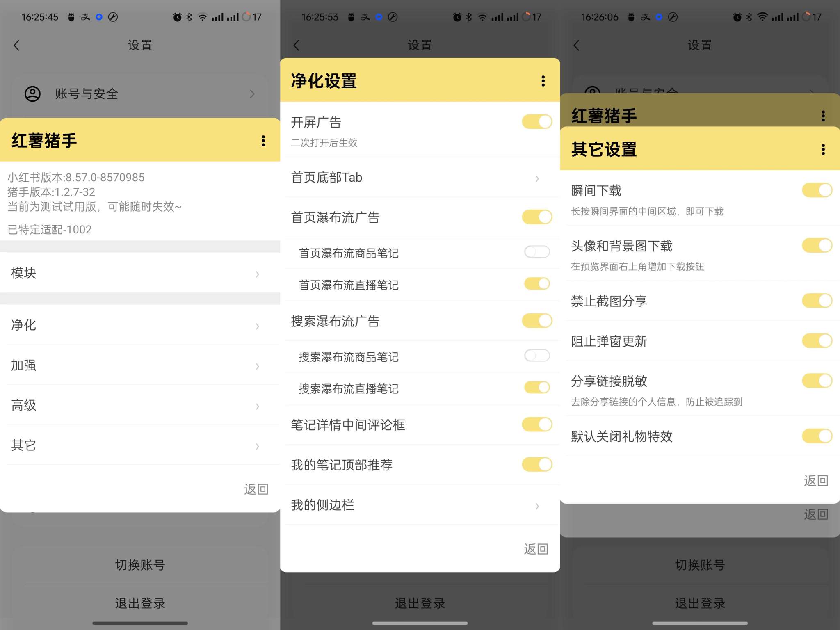Image resolution: width=840 pixels, height=630 pixels.
Task: Toggle the 开屏广告 switch
Action: (537, 122)
